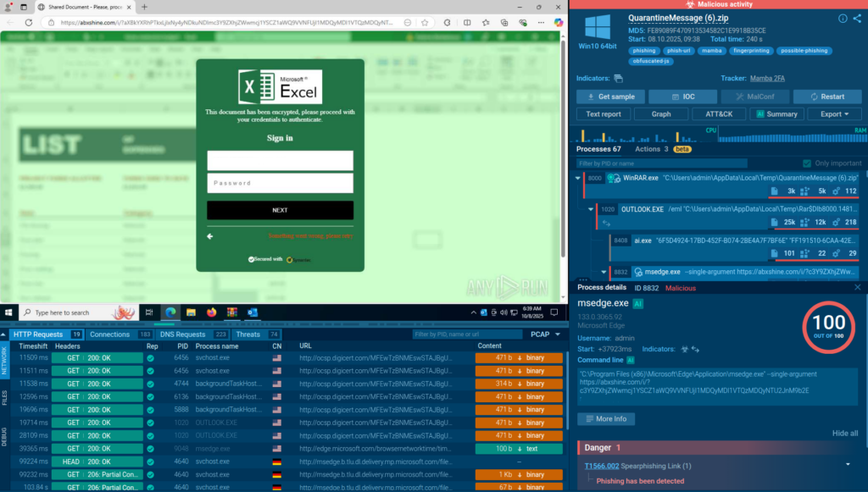Collapse the WinRAR.exe process tree
Viewport: 868px width, 492px height.
coord(578,178)
